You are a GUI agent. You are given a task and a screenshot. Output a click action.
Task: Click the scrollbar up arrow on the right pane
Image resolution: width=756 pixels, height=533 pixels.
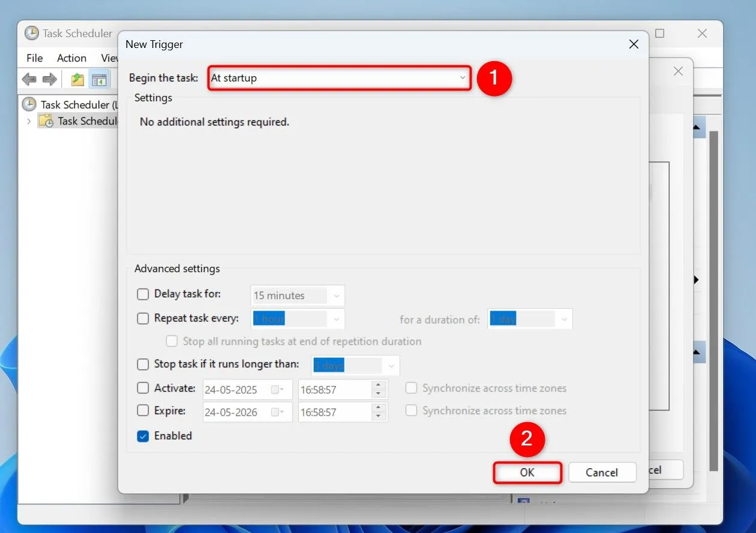[696, 127]
